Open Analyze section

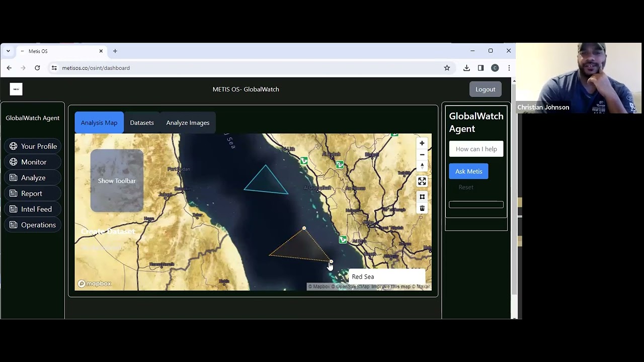pyautogui.click(x=33, y=177)
